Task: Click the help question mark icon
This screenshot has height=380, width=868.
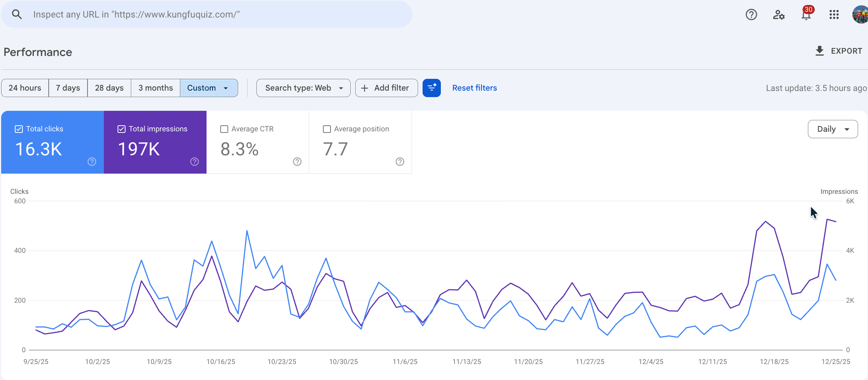Action: [x=751, y=14]
